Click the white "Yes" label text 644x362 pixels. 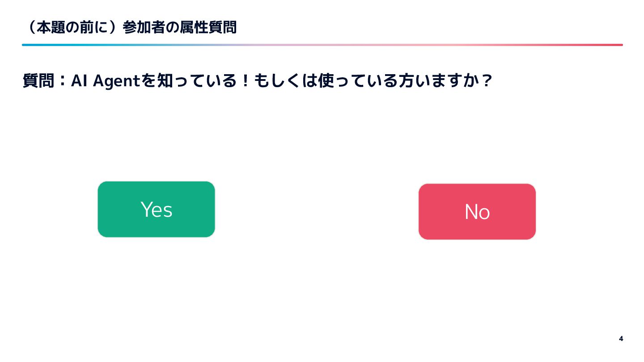(156, 210)
